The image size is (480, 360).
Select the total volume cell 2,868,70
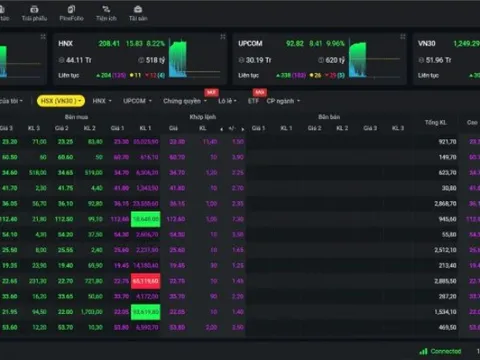coord(445,203)
